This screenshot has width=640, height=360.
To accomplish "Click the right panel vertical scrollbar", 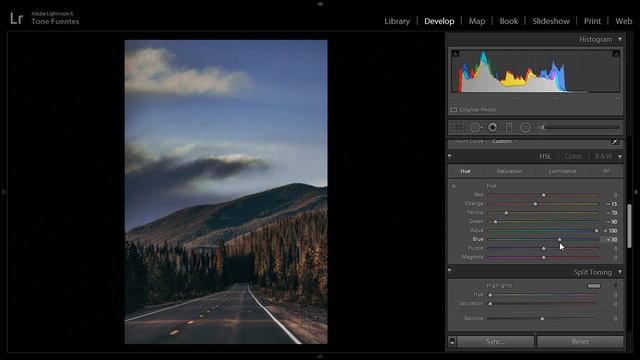I will pos(630,226).
